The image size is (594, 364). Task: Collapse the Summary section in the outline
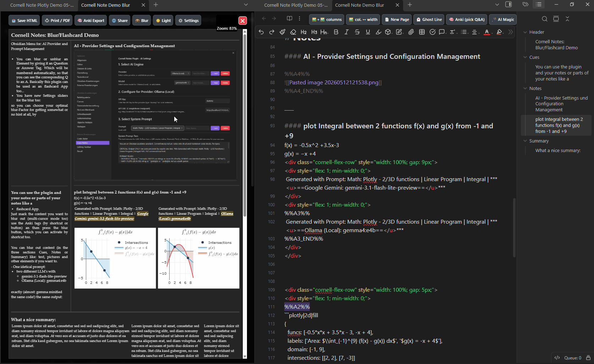click(525, 141)
